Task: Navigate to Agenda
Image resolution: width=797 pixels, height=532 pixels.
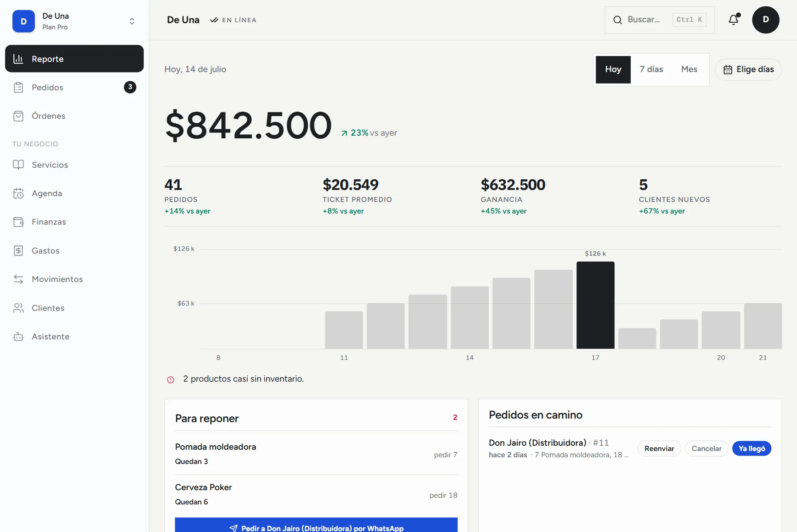Action: coord(74,193)
